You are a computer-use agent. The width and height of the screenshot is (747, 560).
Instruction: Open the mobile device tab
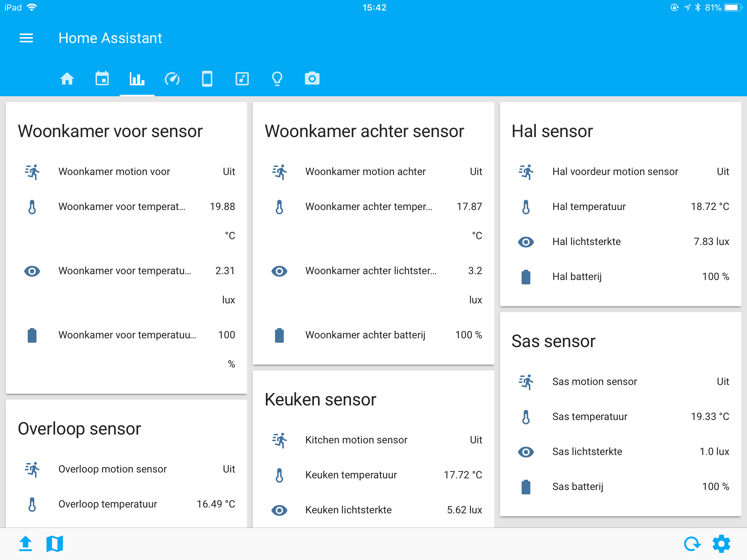click(207, 79)
